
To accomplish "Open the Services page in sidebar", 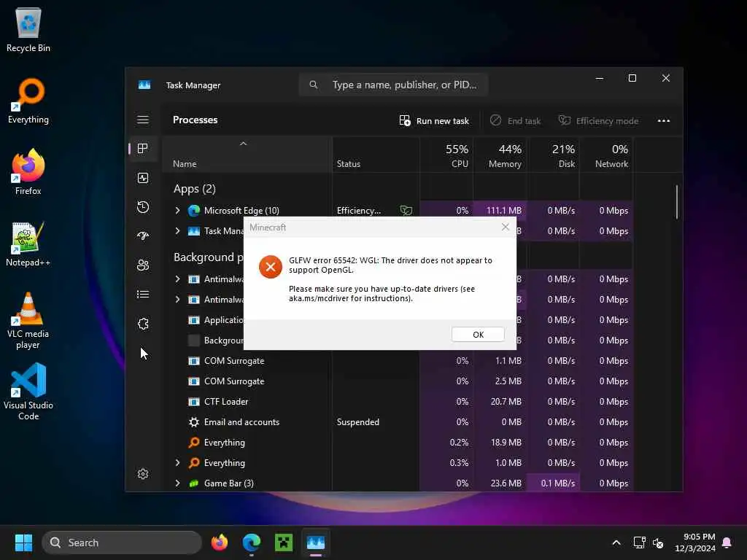I will coord(143,324).
